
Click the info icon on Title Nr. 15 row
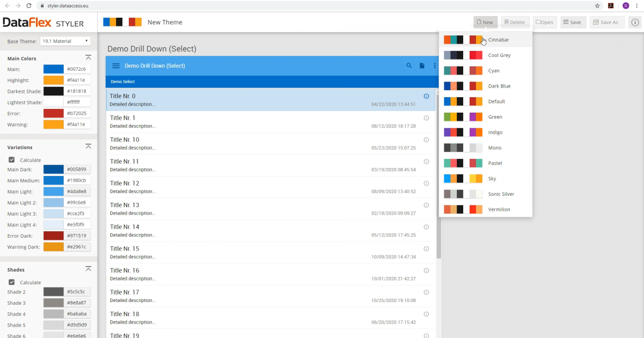coord(426,248)
